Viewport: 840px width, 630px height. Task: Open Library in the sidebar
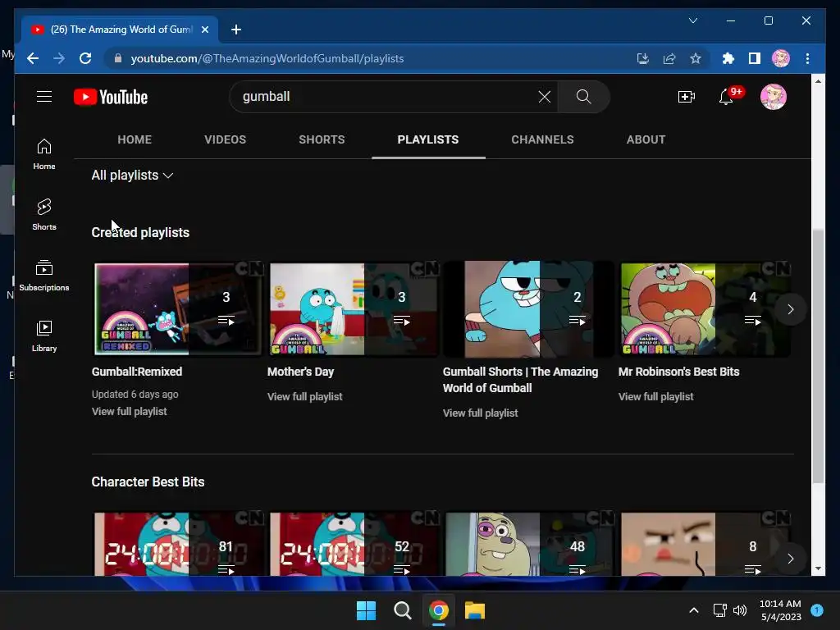pyautogui.click(x=44, y=336)
